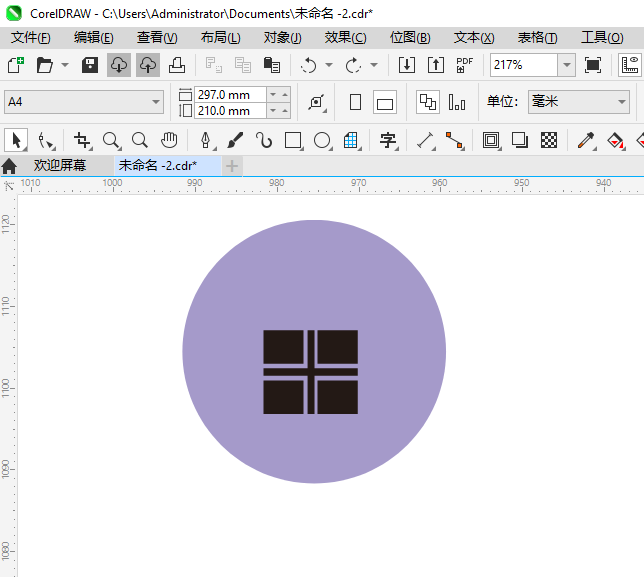Click the Copy icon

click(243, 65)
